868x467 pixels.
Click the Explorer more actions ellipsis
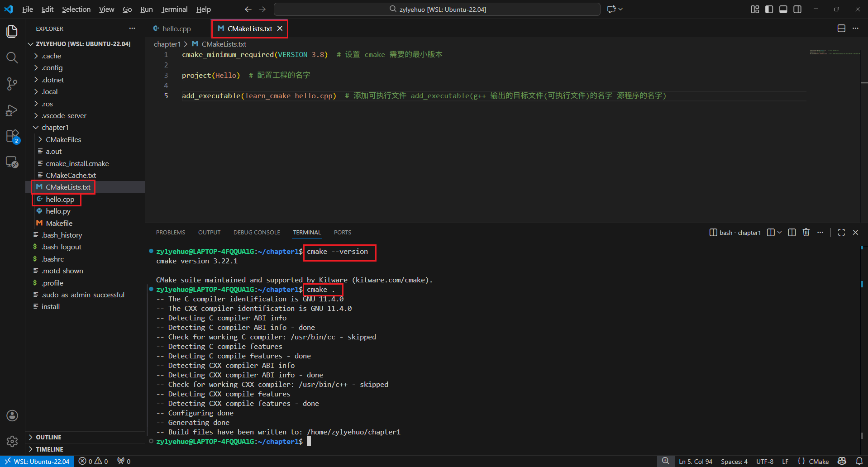(x=132, y=29)
